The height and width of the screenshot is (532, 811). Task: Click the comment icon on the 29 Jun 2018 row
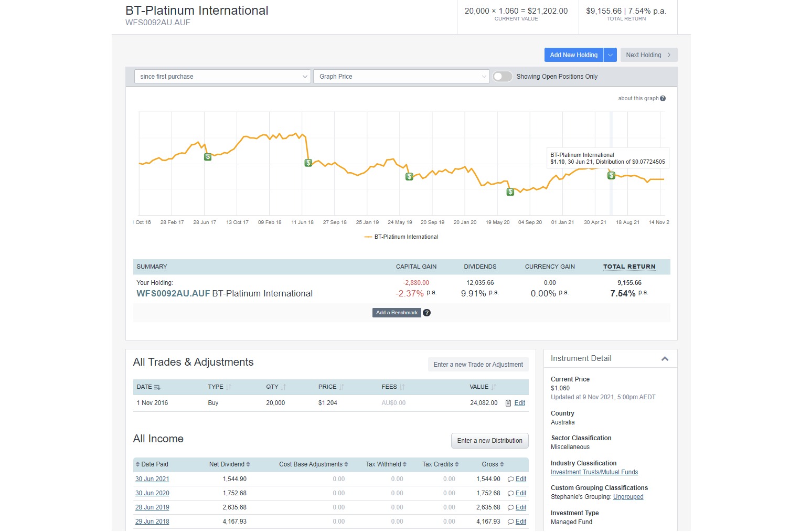coord(511,522)
